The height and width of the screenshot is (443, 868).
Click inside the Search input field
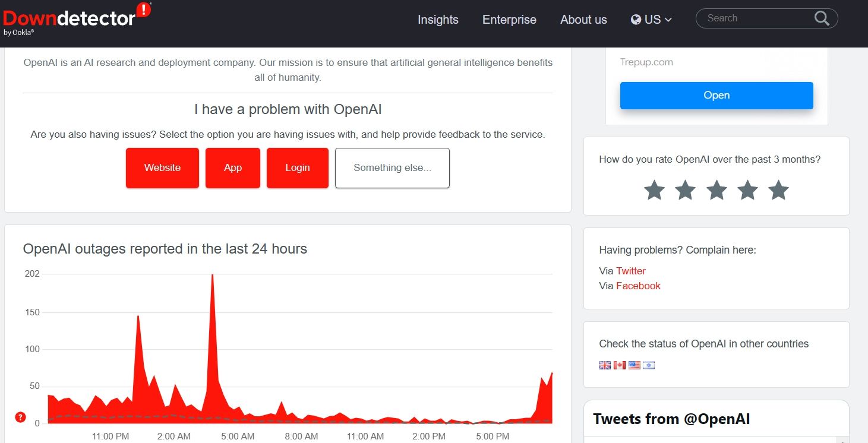[x=755, y=18]
